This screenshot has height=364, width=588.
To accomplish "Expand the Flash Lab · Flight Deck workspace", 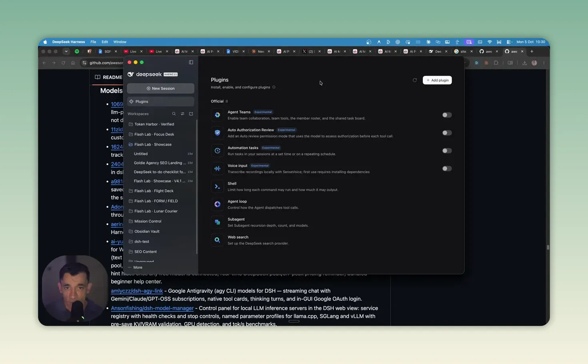I will click(160, 191).
